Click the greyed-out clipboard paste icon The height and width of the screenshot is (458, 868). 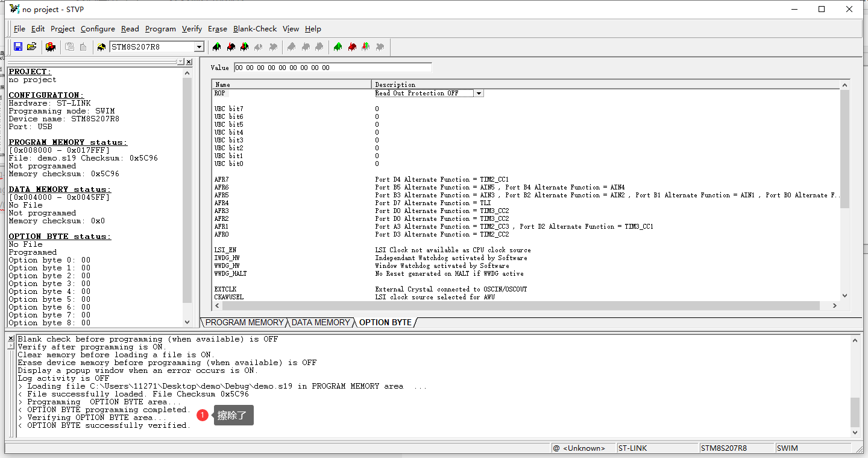click(x=70, y=46)
